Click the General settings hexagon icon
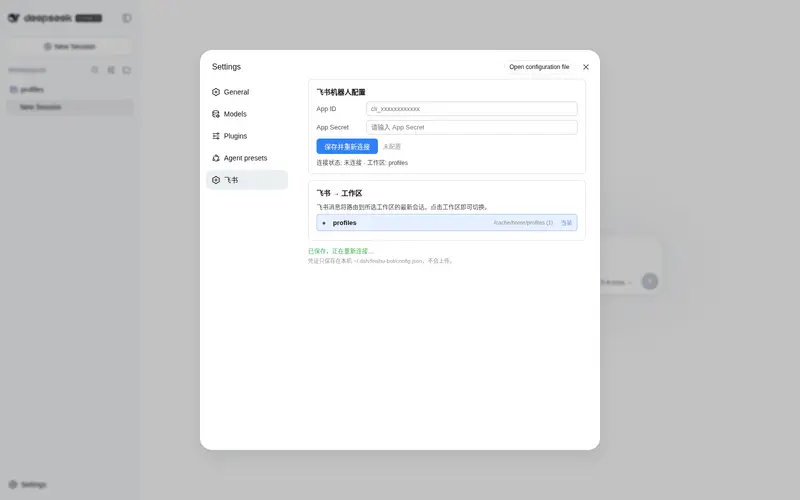 point(216,92)
